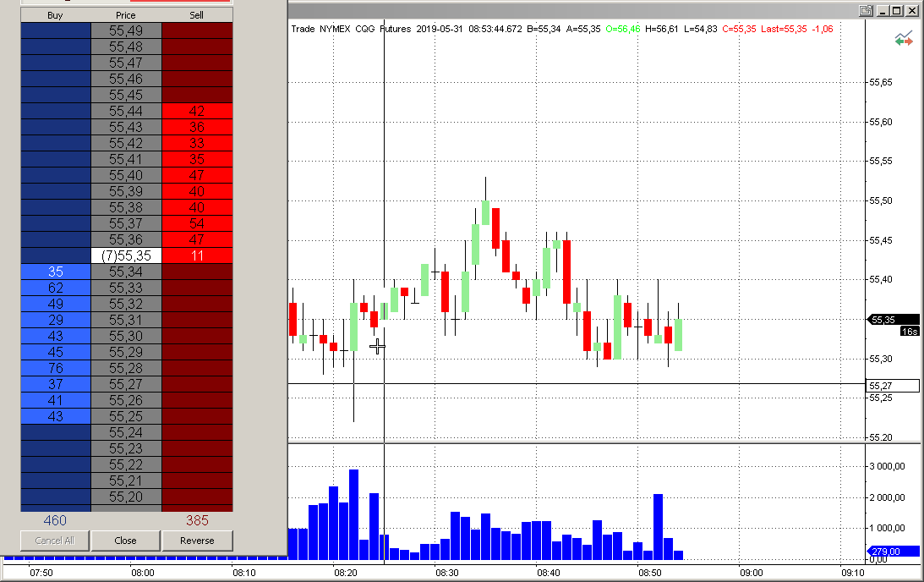Click the chart trade arrows icon

click(x=904, y=40)
